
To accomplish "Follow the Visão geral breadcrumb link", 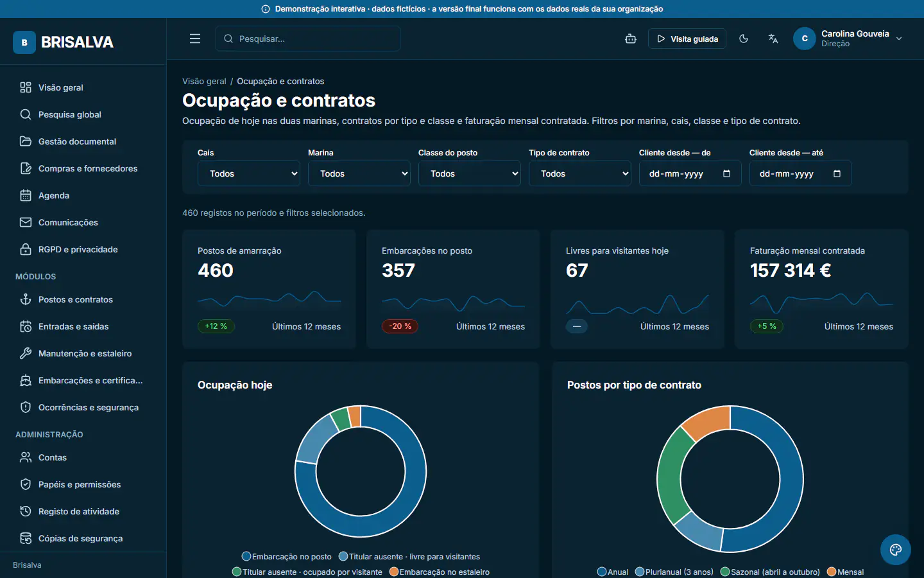I will [x=204, y=81].
